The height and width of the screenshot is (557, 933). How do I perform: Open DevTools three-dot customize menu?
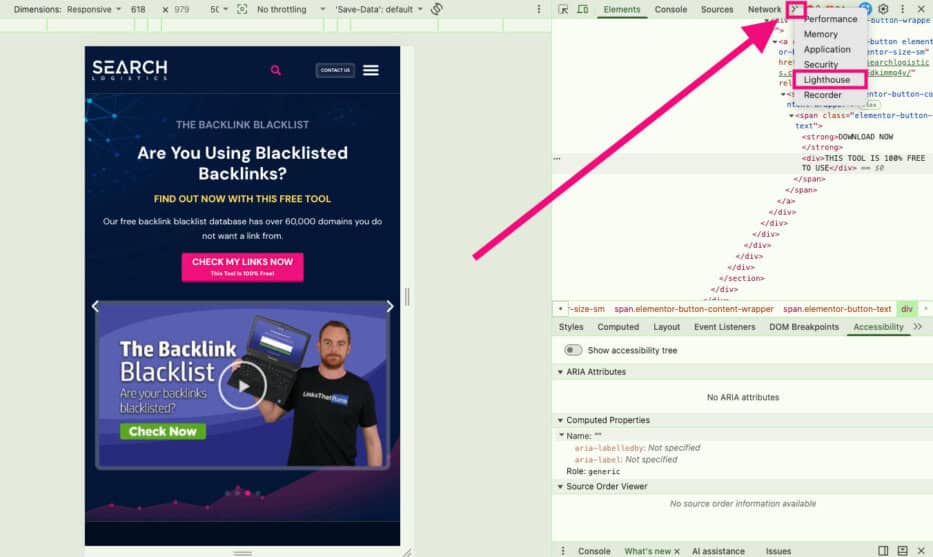[902, 9]
